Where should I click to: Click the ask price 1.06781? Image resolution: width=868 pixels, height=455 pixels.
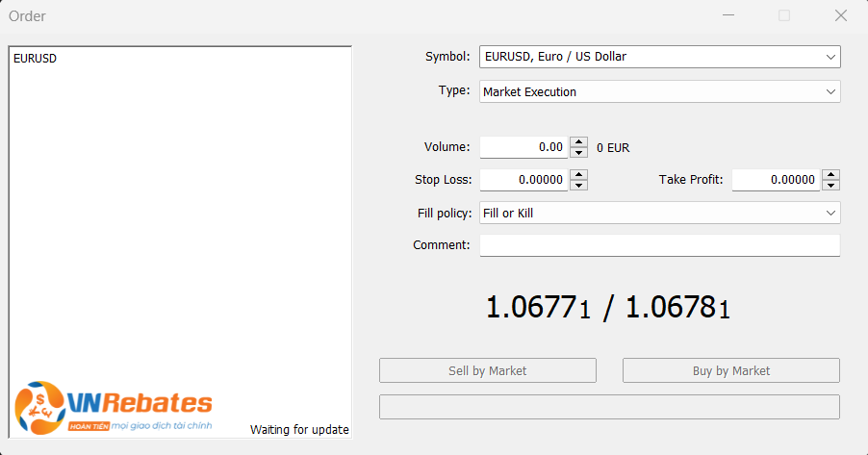coord(677,307)
